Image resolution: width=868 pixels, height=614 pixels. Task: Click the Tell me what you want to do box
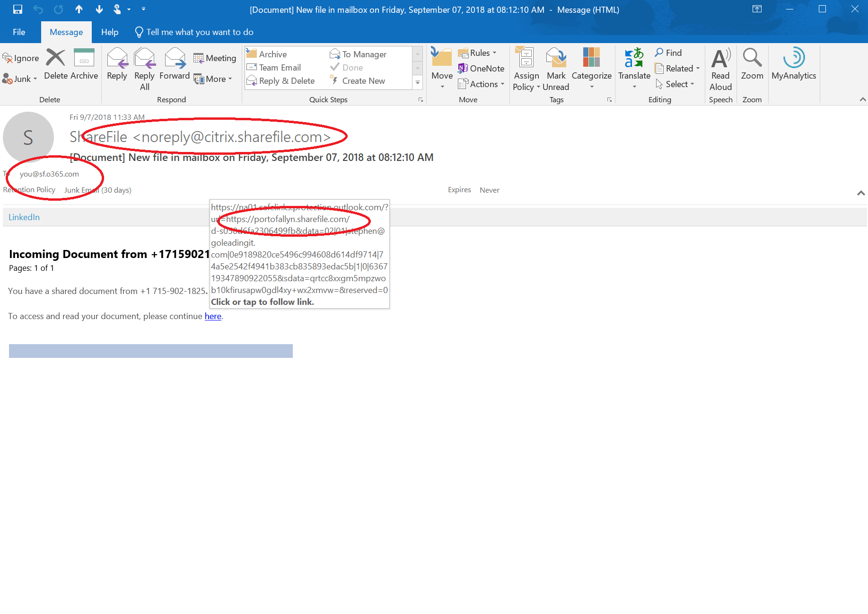coord(194,32)
